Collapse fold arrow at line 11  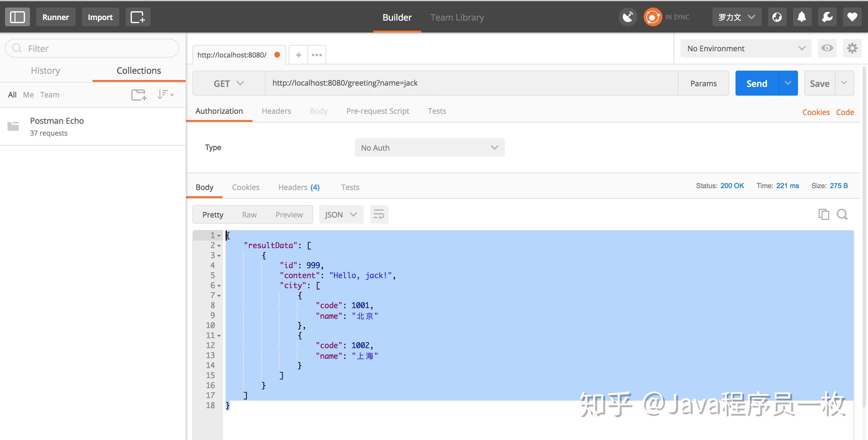[x=219, y=336]
